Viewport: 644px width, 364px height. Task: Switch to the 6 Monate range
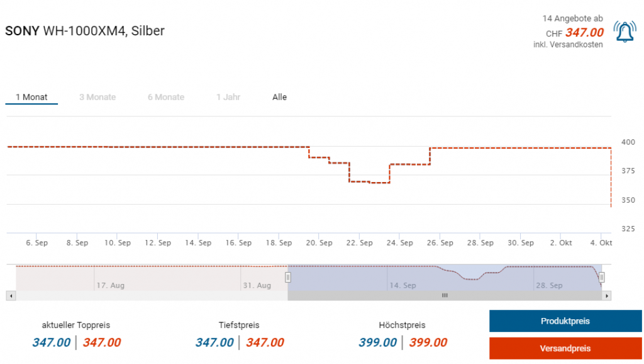pyautogui.click(x=166, y=97)
